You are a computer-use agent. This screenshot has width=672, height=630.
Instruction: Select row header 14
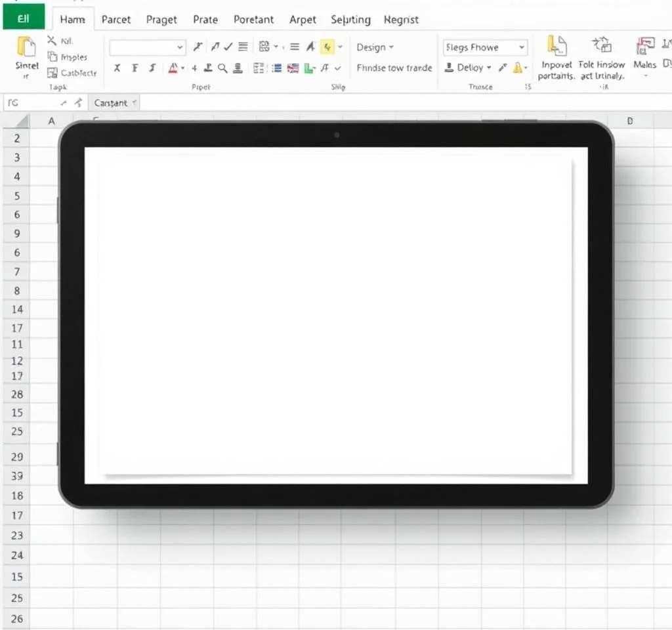tap(16, 309)
